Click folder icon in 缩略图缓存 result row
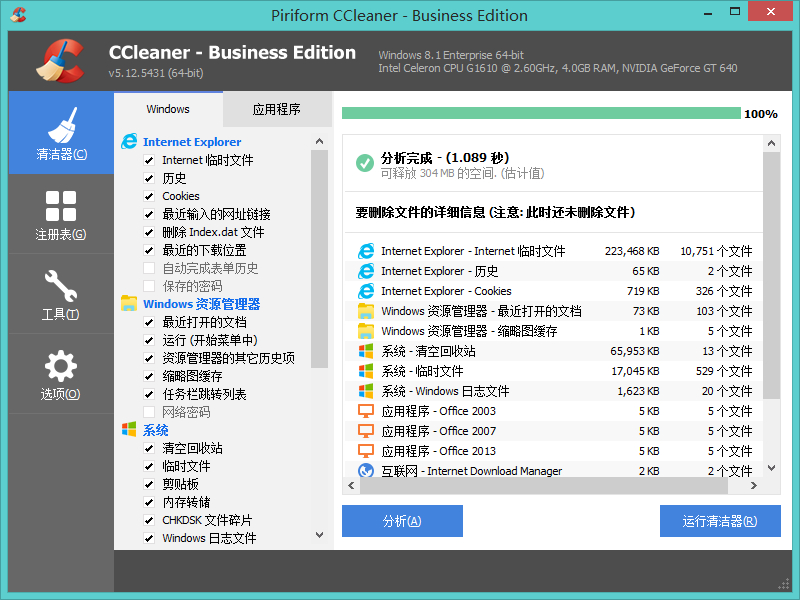 coord(366,331)
